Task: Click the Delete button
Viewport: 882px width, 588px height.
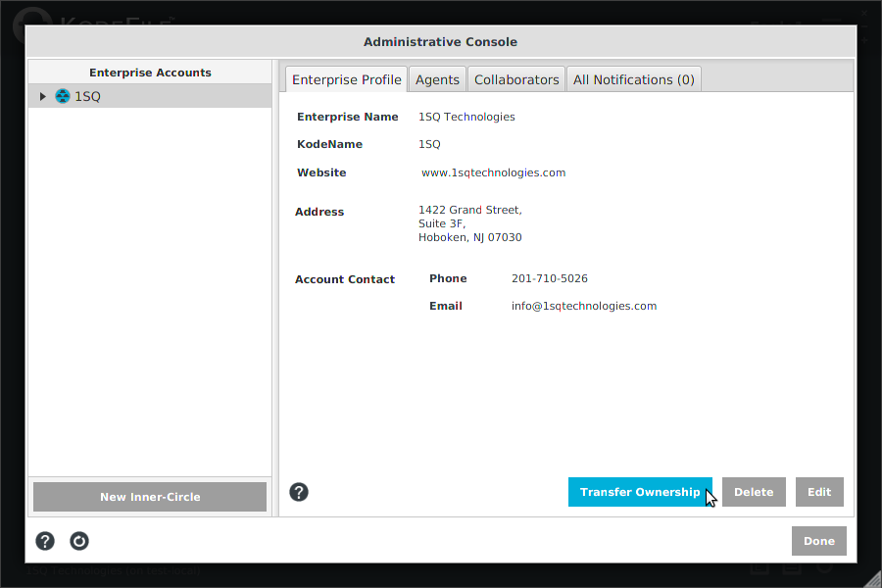Action: click(754, 492)
